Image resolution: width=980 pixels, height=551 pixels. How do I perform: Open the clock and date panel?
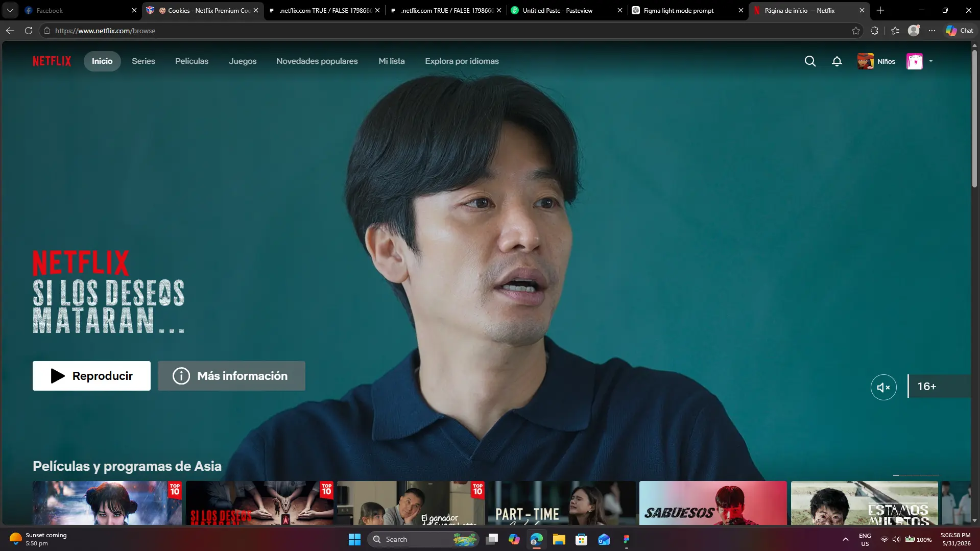point(955,539)
